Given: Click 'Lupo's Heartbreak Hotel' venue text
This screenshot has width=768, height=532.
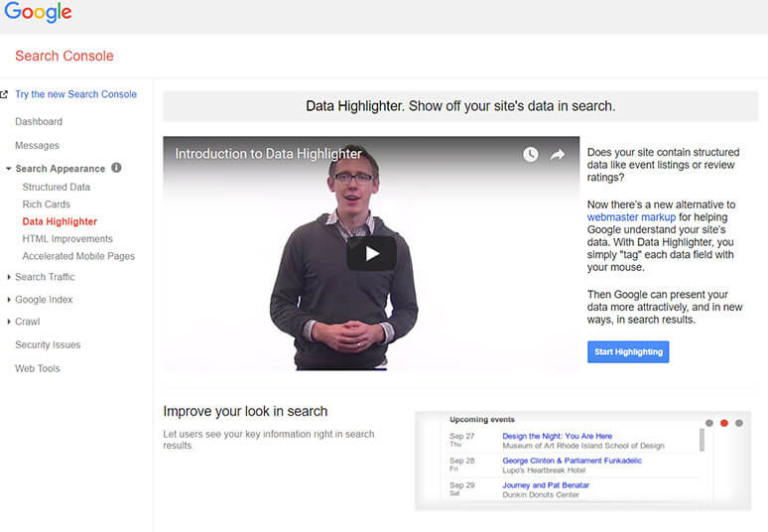Looking at the screenshot, I should (544, 470).
